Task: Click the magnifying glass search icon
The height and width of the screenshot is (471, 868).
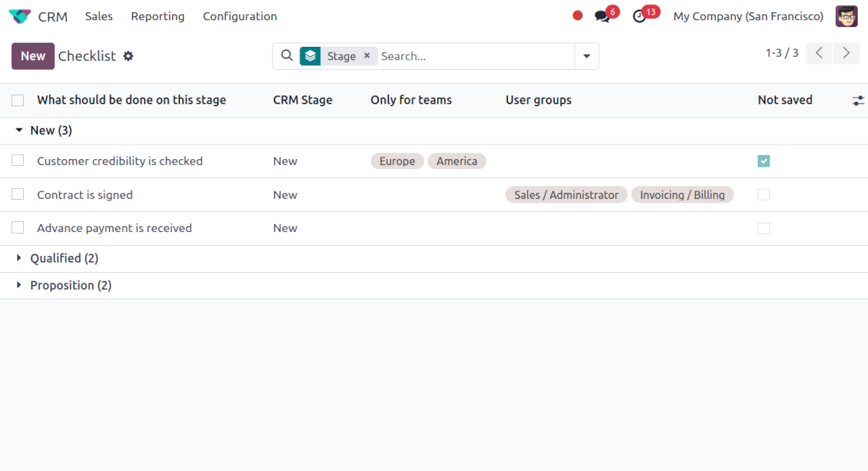Action: click(x=287, y=56)
